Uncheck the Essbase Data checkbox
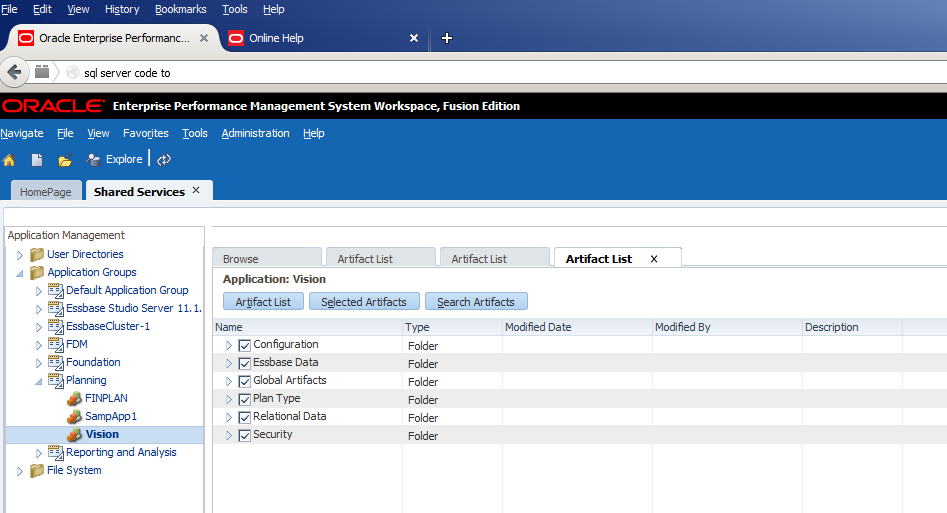Viewport: 947px width, 513px height. click(x=245, y=364)
